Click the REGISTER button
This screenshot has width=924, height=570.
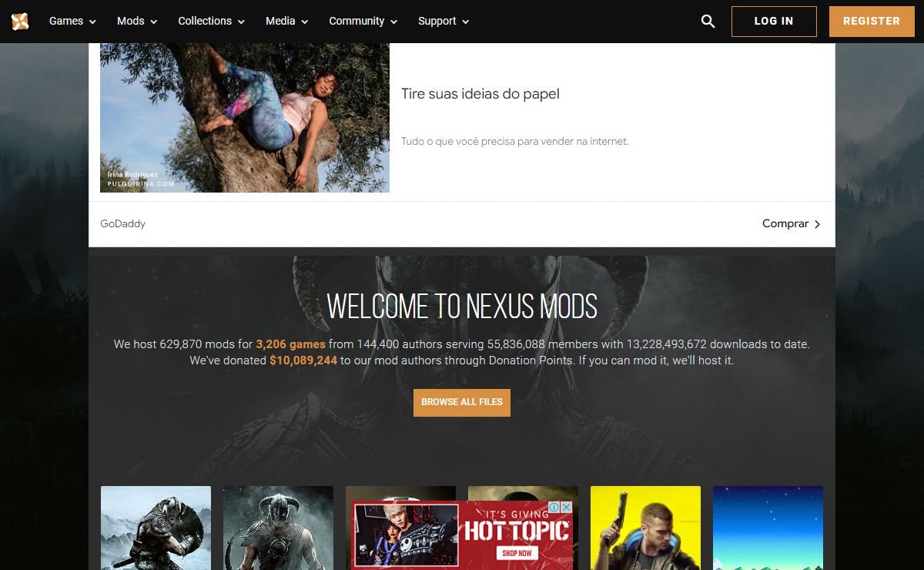click(x=872, y=22)
